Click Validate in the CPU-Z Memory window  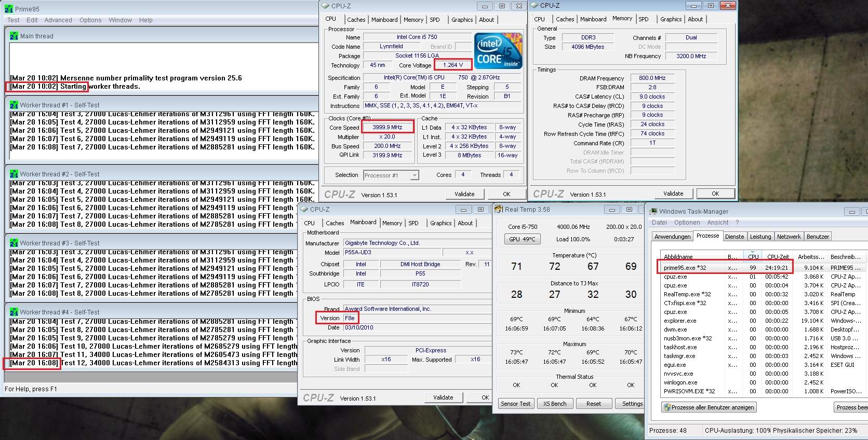pyautogui.click(x=673, y=194)
